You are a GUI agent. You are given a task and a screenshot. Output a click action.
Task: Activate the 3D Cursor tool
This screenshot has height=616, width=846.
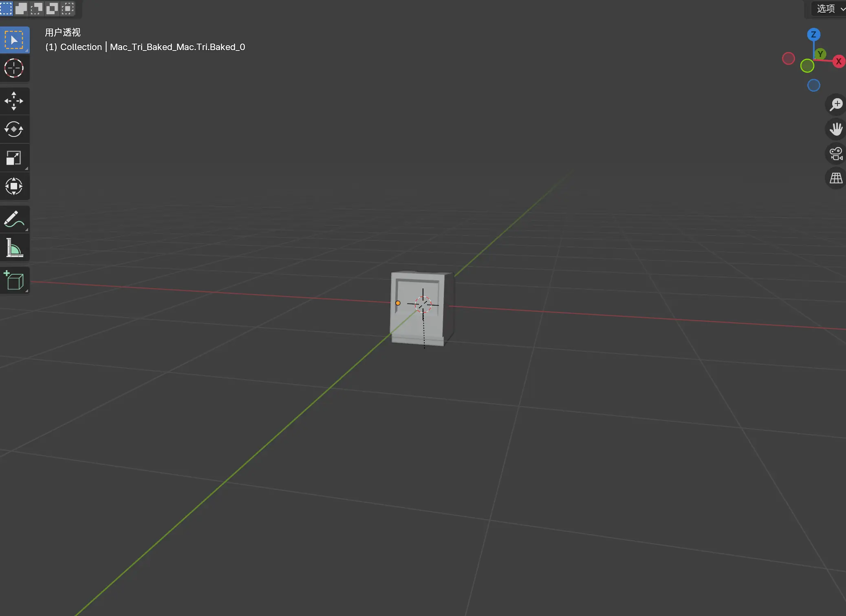tap(14, 68)
